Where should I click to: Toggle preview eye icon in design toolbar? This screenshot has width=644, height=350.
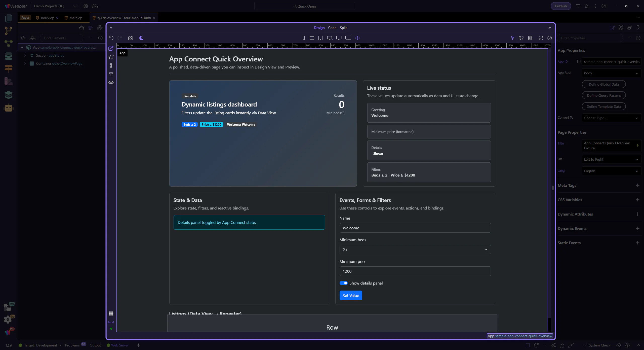coord(111,83)
